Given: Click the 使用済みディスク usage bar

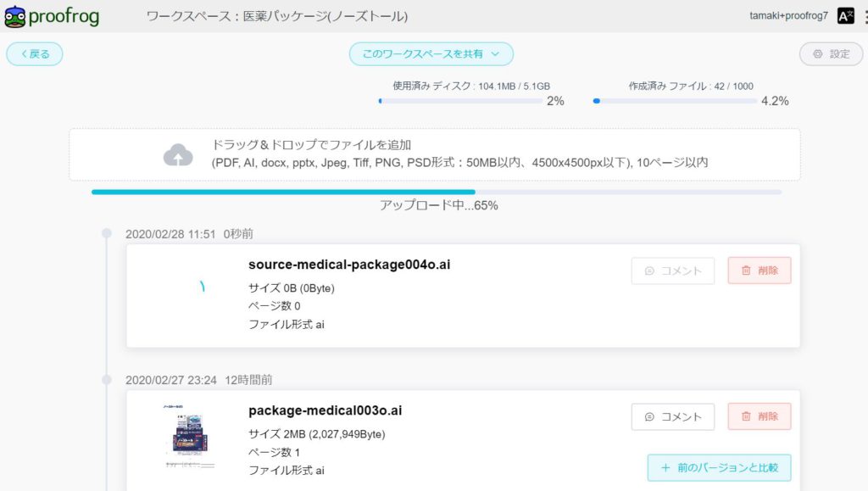Looking at the screenshot, I should tap(460, 101).
